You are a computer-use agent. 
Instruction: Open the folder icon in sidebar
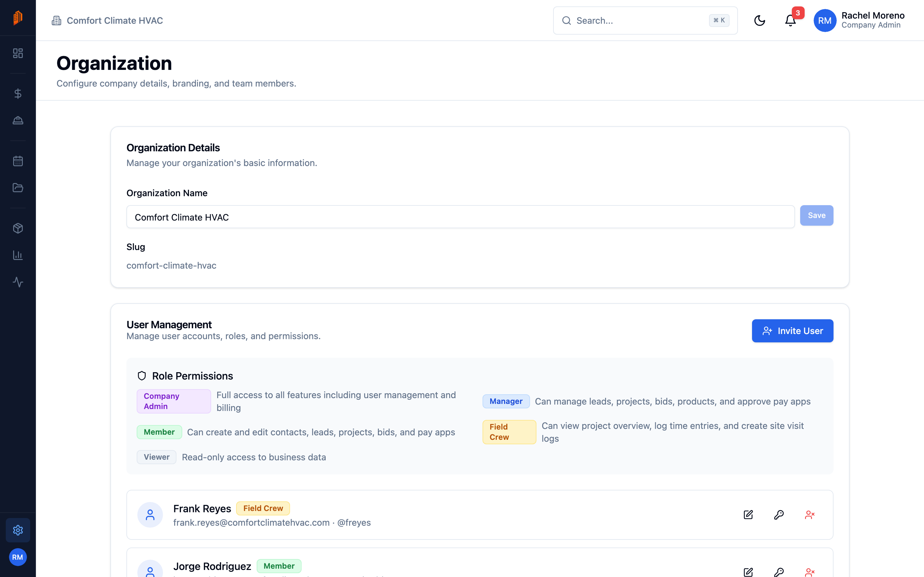[18, 188]
